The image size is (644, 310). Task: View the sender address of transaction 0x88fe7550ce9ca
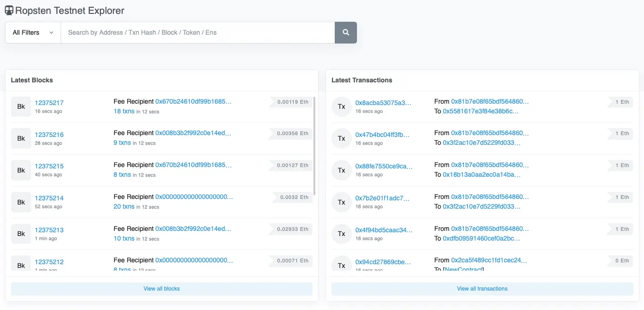tap(490, 165)
